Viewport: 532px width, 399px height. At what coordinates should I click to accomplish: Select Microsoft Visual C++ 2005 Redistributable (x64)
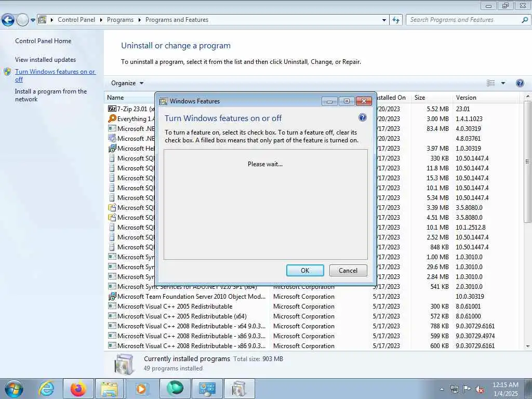[182, 316]
